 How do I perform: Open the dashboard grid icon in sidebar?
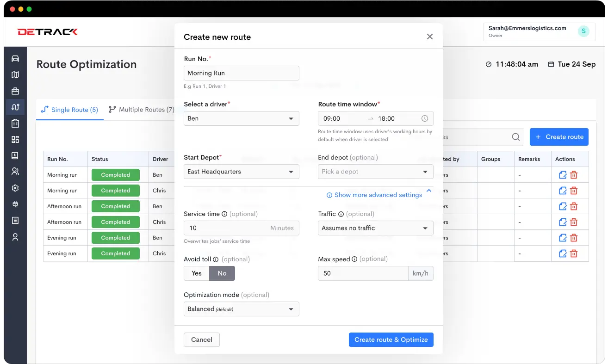coord(15,139)
